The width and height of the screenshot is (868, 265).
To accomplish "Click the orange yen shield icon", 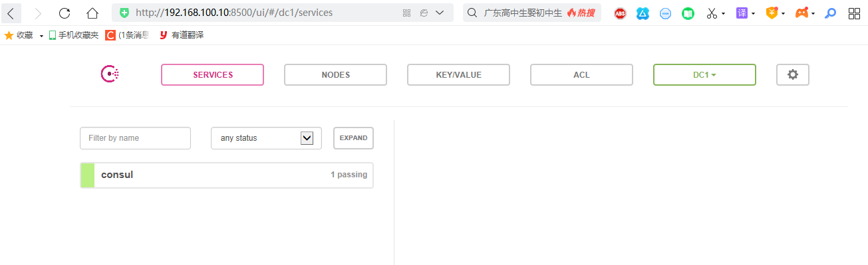I will tap(772, 13).
